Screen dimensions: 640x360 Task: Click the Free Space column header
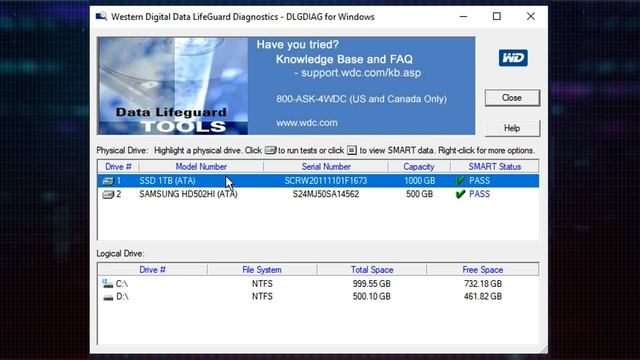tap(482, 270)
